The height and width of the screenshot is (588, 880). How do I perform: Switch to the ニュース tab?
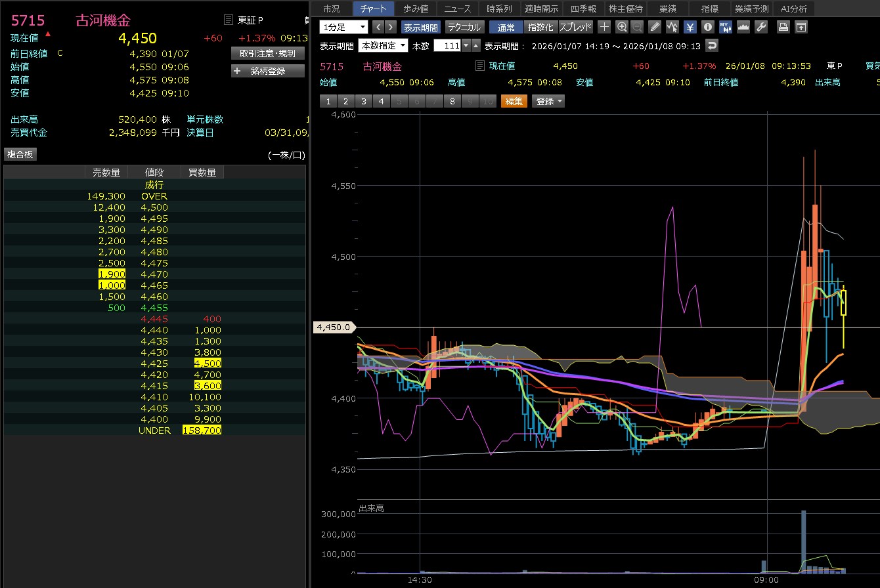(457, 9)
